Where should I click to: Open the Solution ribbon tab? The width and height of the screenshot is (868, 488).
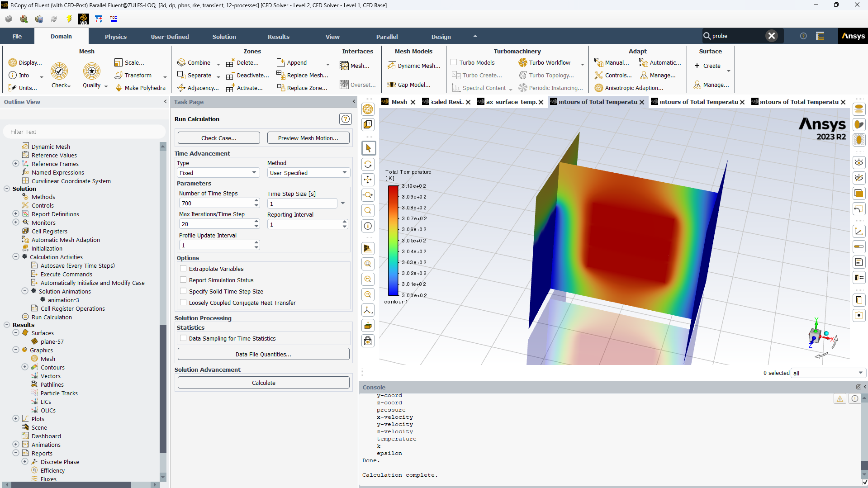coord(224,37)
